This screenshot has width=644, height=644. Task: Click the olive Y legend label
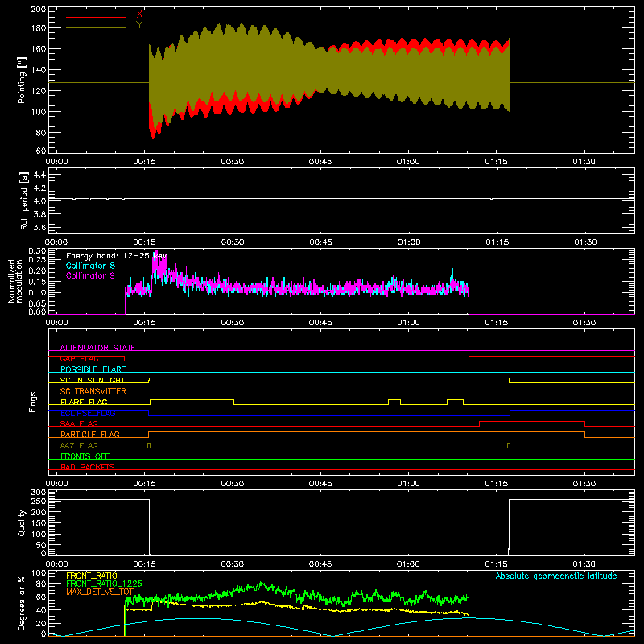139,25
